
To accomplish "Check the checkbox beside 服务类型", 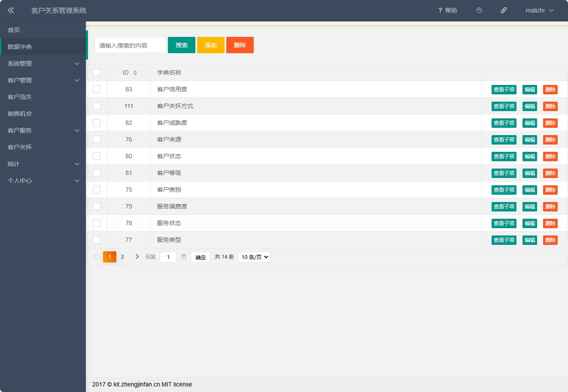I will click(96, 239).
